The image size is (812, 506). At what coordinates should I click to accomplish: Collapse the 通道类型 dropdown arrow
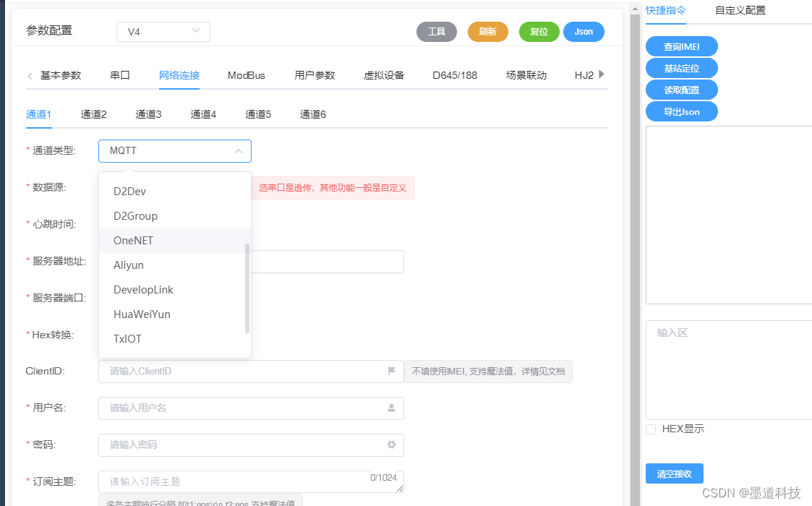tap(239, 151)
